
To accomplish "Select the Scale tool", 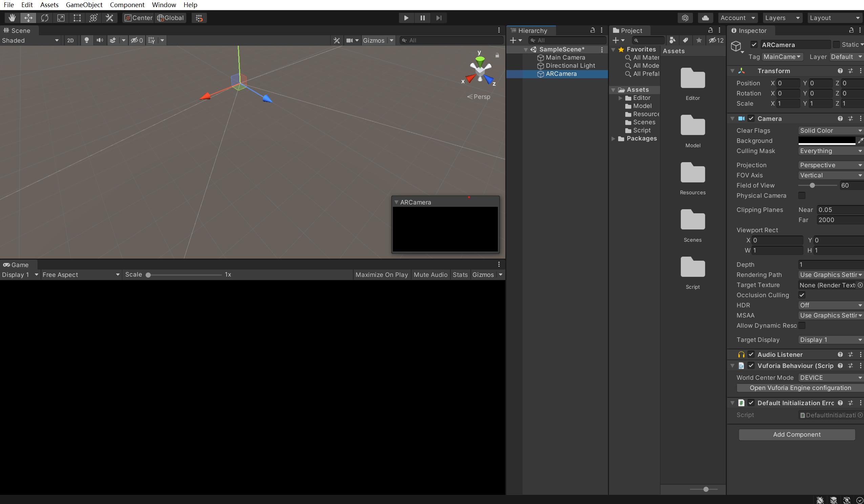I will (61, 18).
